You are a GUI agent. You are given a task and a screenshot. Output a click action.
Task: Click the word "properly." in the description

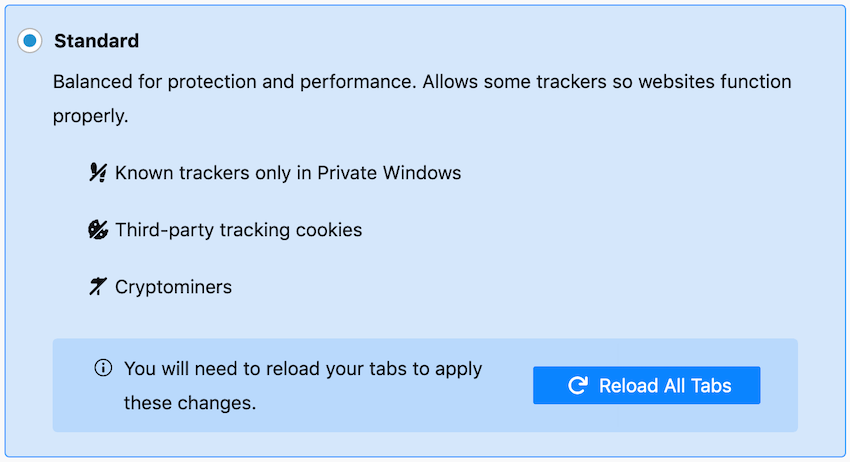[x=90, y=116]
